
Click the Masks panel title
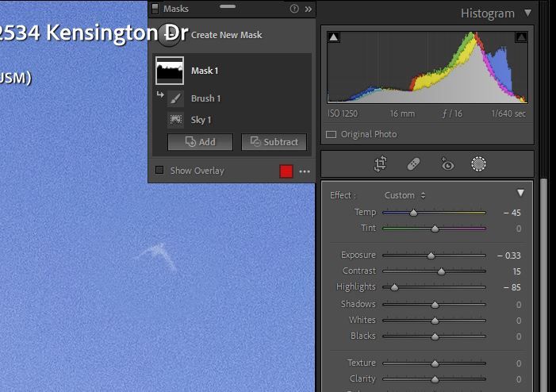[x=176, y=9]
